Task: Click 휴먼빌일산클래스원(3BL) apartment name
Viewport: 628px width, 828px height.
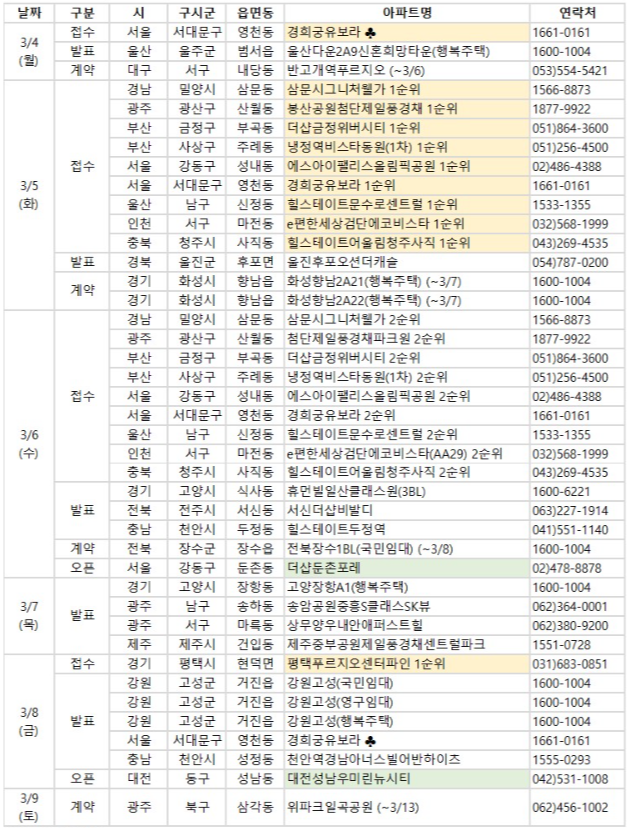Action: [x=356, y=492]
